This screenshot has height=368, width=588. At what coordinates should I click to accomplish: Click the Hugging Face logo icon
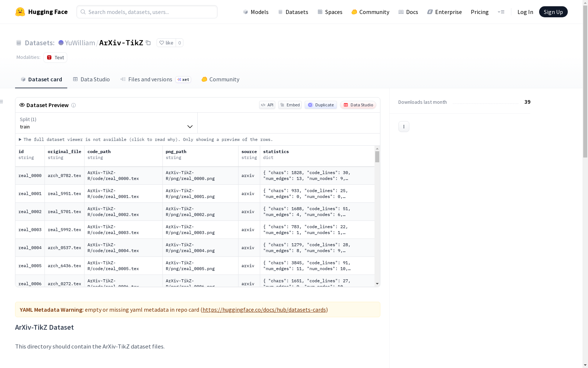click(20, 12)
